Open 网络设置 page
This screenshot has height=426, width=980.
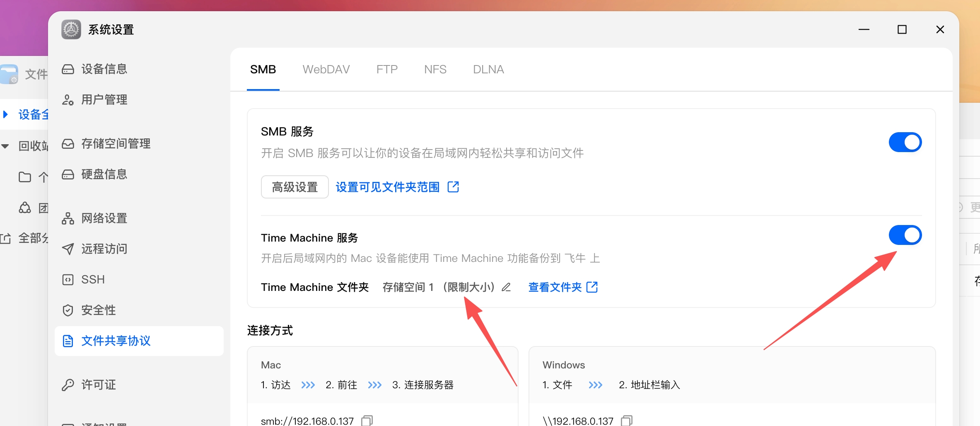click(x=139, y=218)
